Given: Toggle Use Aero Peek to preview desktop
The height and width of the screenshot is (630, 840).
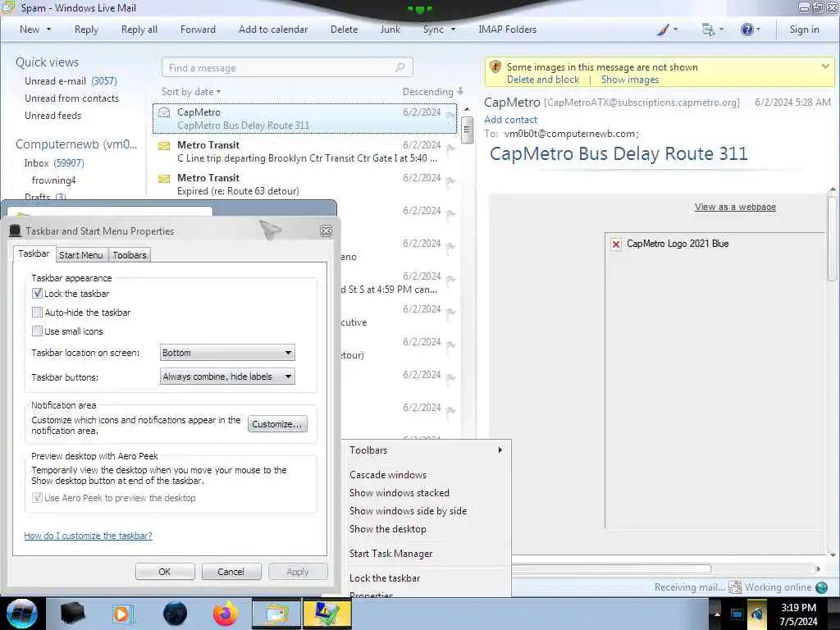Looking at the screenshot, I should tap(37, 498).
